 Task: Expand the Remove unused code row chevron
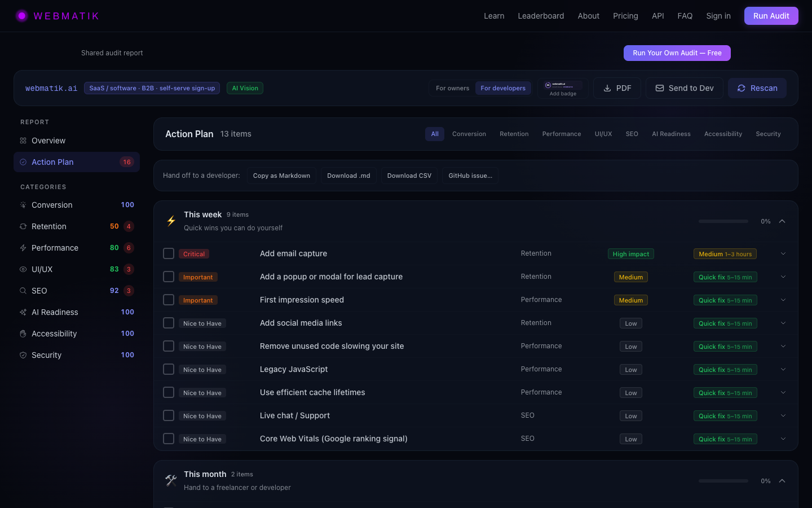[783, 346]
